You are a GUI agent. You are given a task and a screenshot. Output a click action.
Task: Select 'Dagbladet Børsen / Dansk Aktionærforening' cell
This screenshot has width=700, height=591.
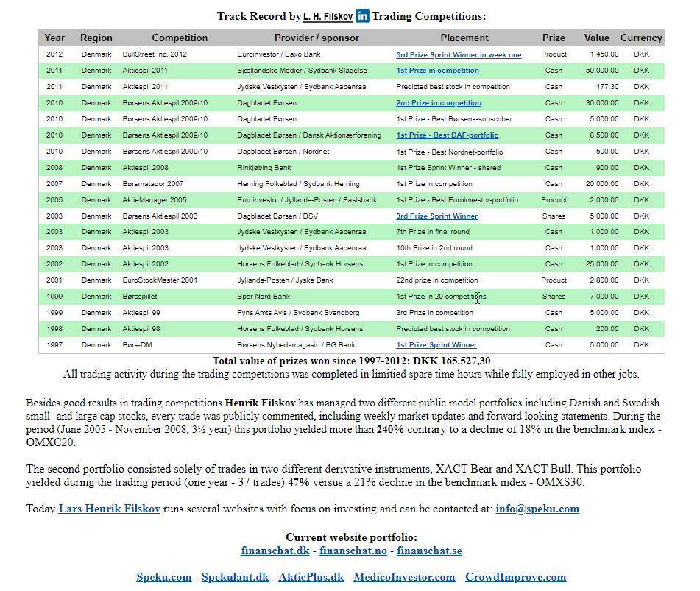point(309,135)
